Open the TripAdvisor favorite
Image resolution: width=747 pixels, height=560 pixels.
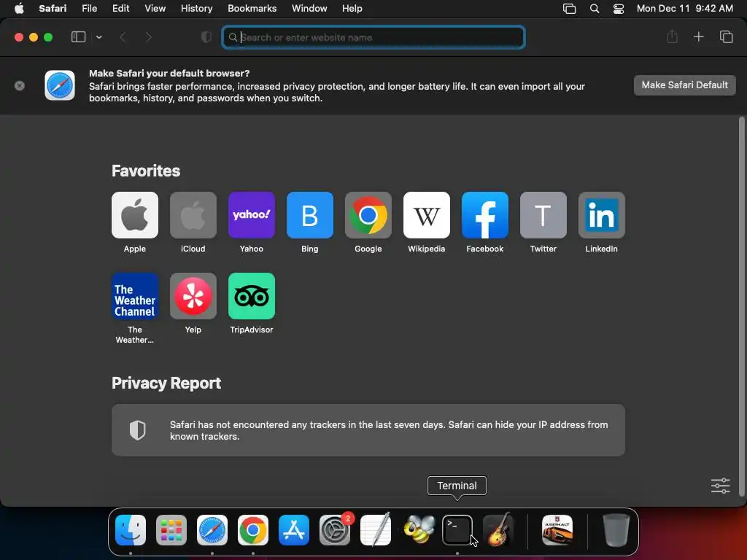pyautogui.click(x=252, y=296)
